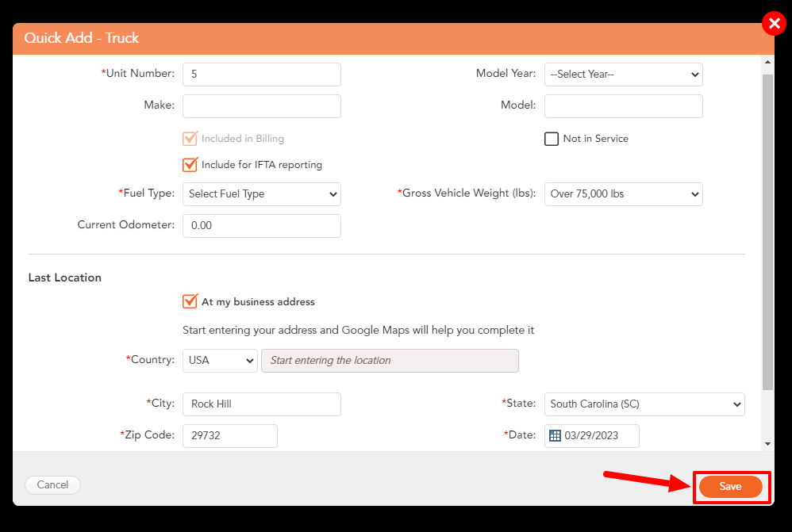
Task: Click the dialog's vertical scrollbar thumb
Action: 767,232
